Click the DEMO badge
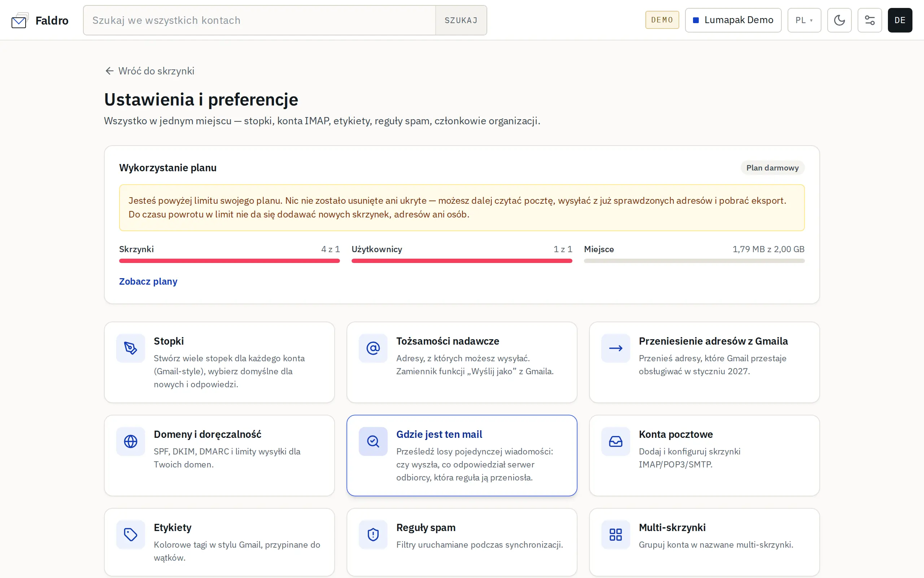Image resolution: width=924 pixels, height=578 pixels. pos(662,20)
